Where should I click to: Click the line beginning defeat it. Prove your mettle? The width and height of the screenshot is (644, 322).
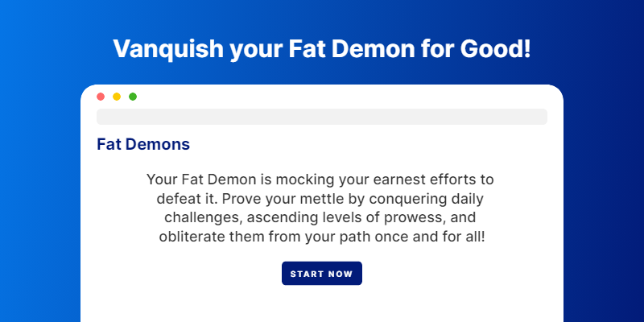coord(320,199)
